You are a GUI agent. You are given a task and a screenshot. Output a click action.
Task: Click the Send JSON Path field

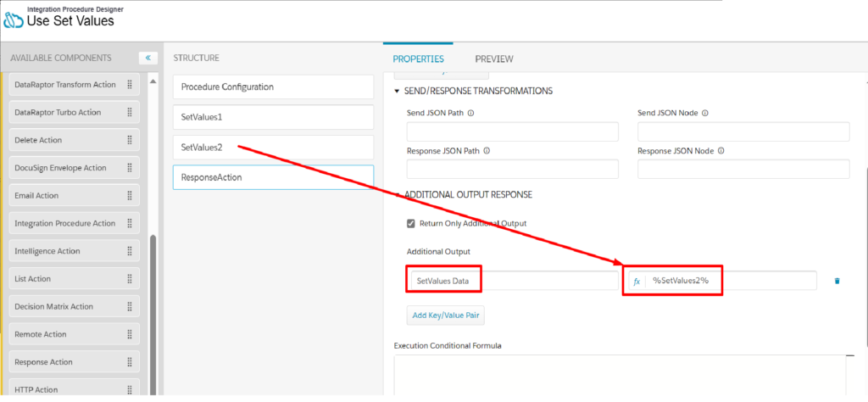513,131
